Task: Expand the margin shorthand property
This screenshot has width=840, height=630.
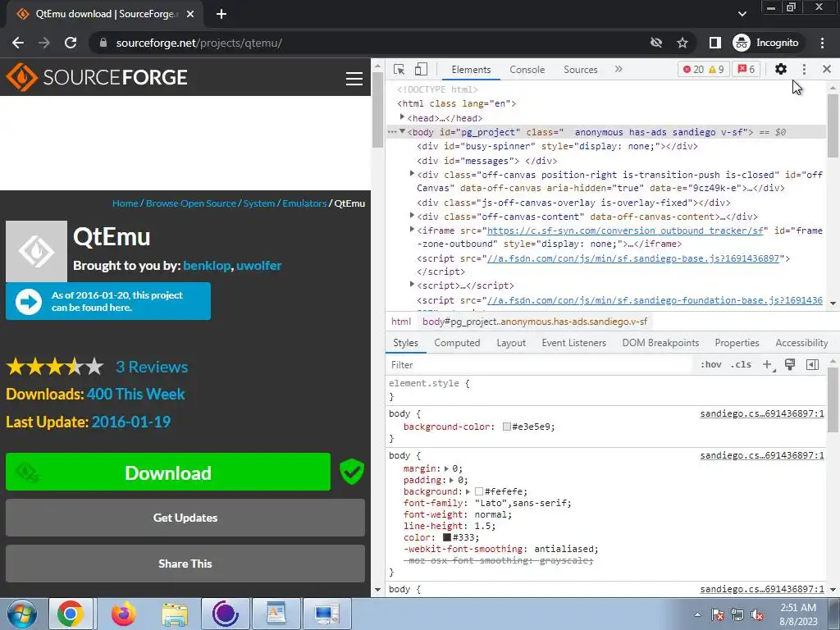Action: [x=447, y=468]
